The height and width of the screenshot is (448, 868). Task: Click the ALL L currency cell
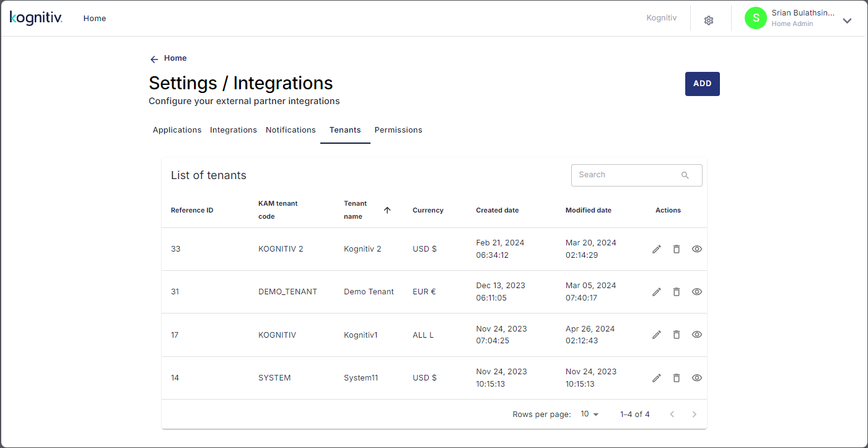[423, 335]
